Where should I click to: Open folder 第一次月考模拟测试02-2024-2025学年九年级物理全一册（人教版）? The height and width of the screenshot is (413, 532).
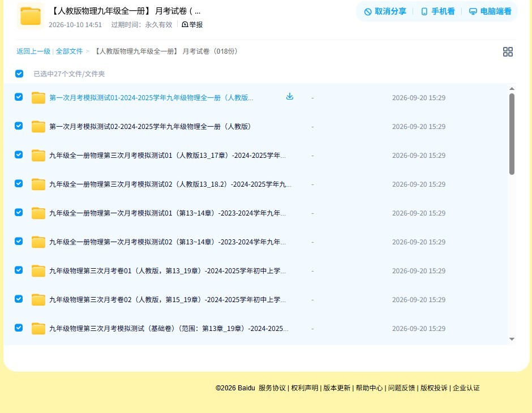coord(150,127)
